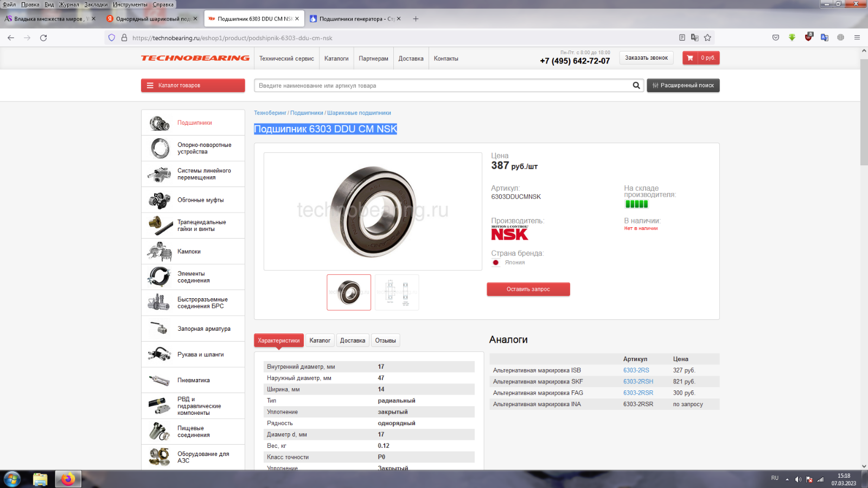868x488 pixels.
Task: Click the volume speaker tray icon
Action: [798, 479]
